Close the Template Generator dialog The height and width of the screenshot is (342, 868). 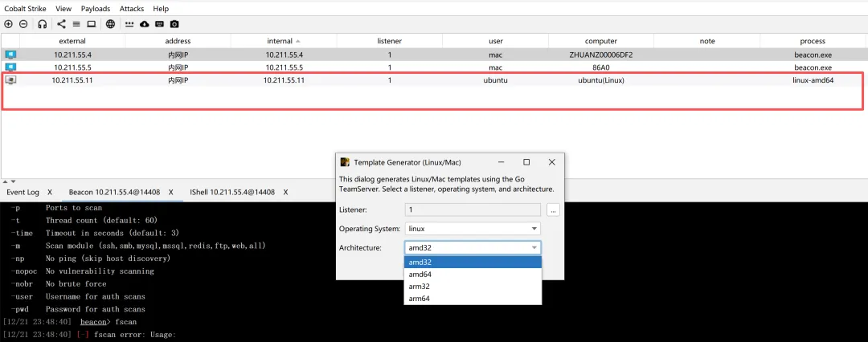click(x=551, y=162)
